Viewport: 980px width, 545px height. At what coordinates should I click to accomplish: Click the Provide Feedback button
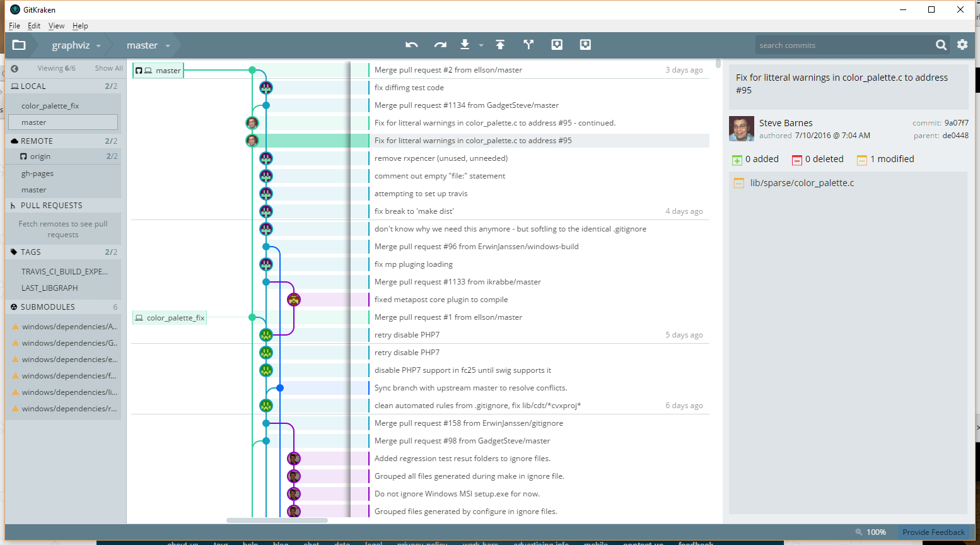click(x=933, y=532)
